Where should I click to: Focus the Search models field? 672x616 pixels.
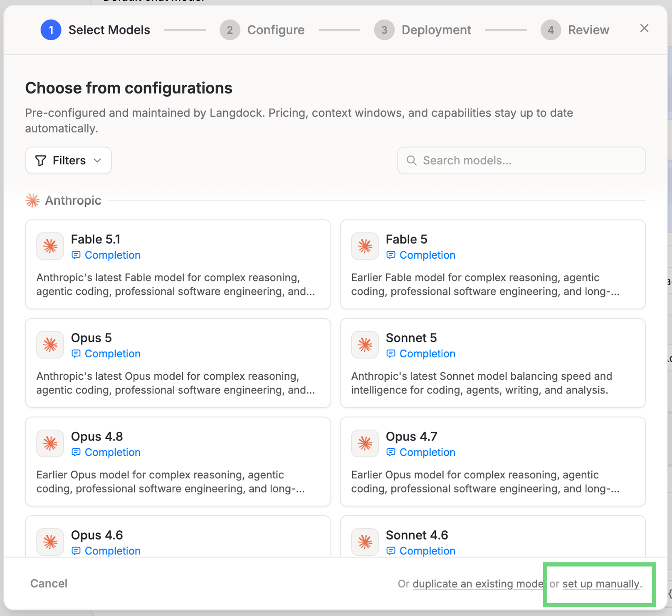(521, 161)
